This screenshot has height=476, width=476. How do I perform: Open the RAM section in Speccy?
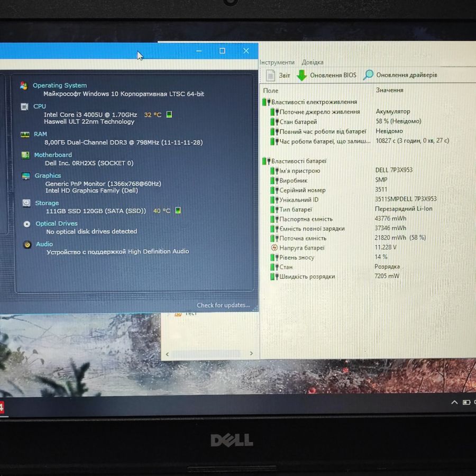coord(40,134)
